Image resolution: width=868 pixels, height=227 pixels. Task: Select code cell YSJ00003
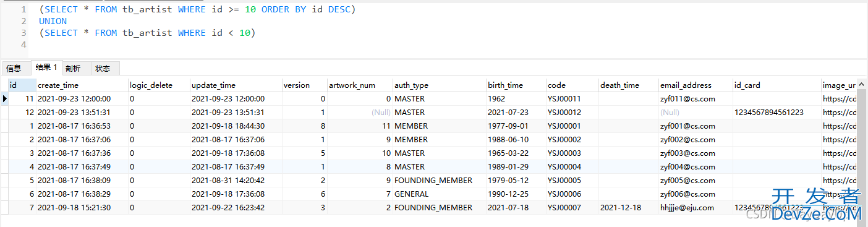572,153
